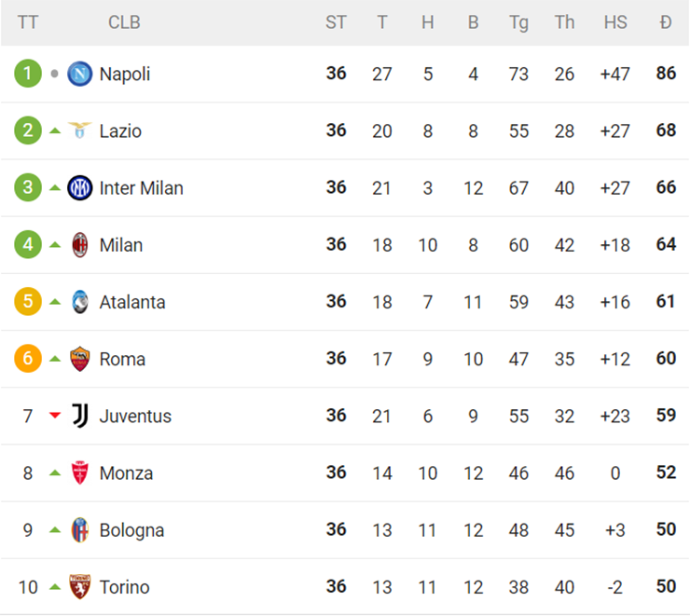The width and height of the screenshot is (690, 616).
Task: Click the Napoli club crest icon
Action: tap(80, 74)
